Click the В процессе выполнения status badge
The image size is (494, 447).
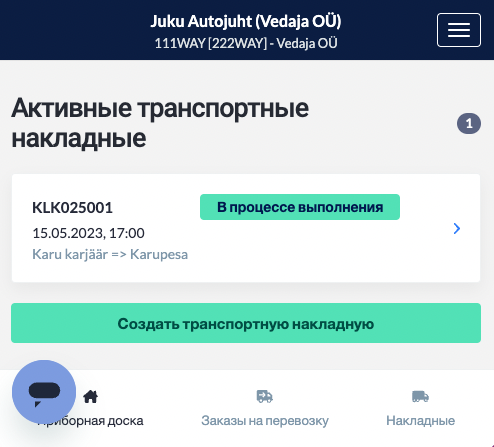point(300,207)
